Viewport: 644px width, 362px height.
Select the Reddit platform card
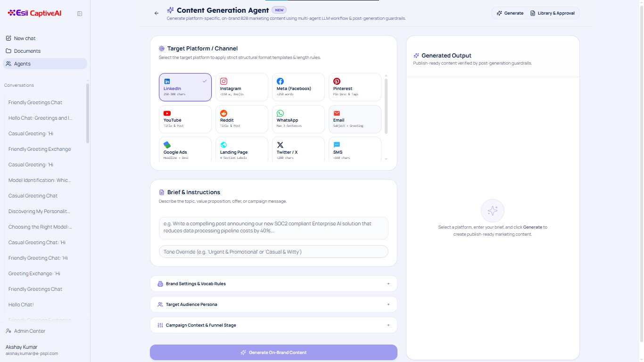[x=242, y=119]
